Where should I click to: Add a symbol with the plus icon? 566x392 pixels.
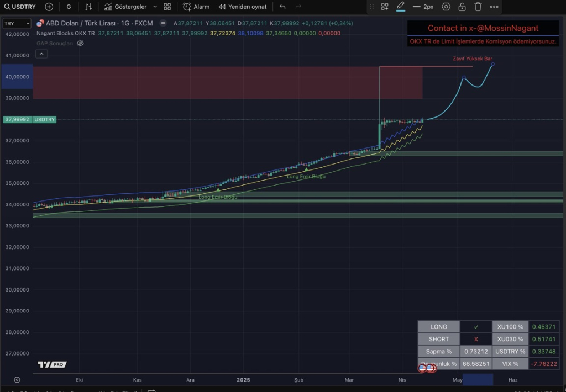point(49,7)
